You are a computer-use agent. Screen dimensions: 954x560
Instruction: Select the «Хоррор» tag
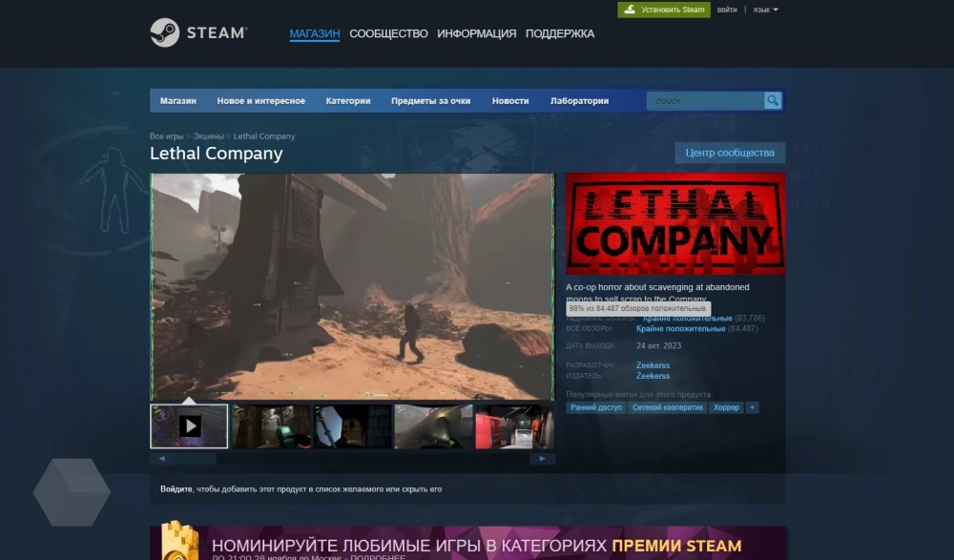pos(726,407)
